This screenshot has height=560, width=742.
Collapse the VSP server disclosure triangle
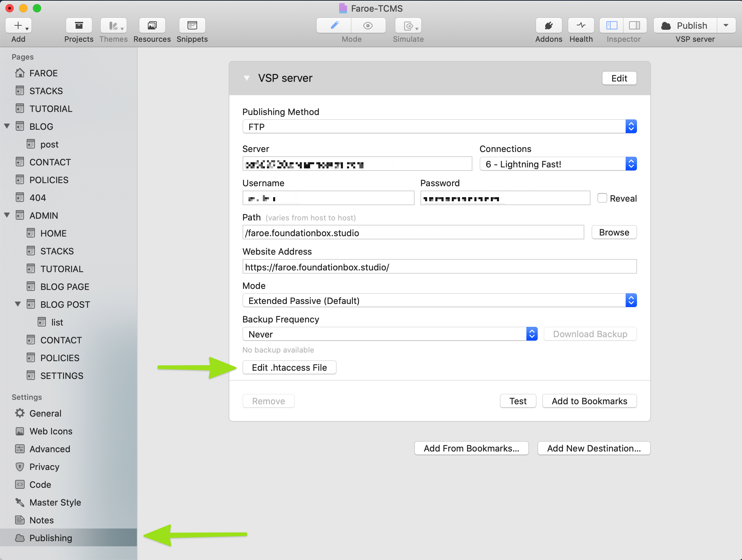pos(246,78)
